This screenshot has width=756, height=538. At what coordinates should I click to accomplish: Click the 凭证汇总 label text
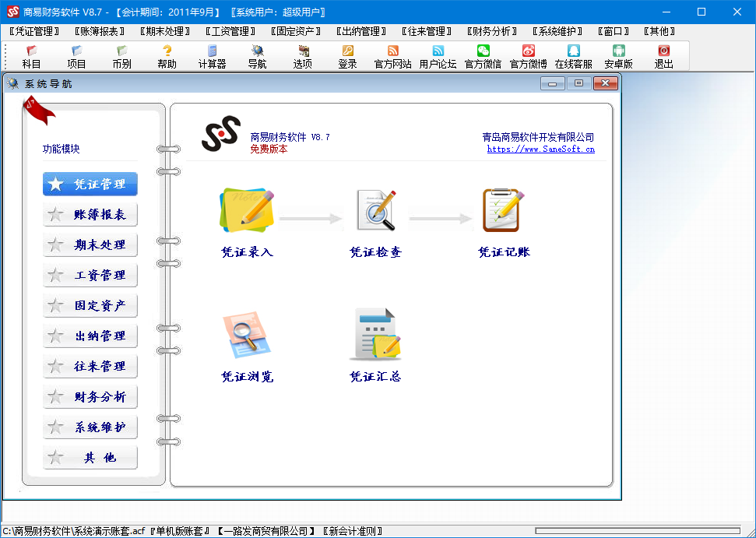[x=375, y=376]
